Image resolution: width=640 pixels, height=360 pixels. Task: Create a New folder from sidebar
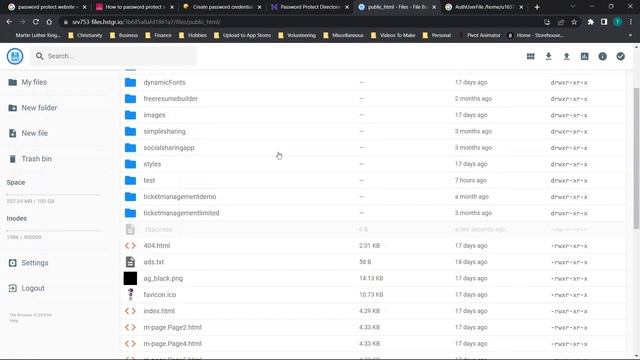[33, 108]
